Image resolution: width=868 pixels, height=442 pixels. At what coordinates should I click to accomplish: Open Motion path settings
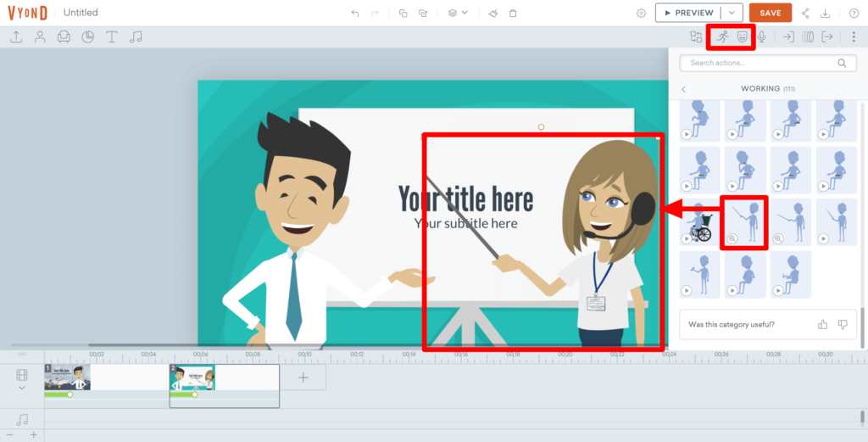pyautogui.click(x=808, y=37)
